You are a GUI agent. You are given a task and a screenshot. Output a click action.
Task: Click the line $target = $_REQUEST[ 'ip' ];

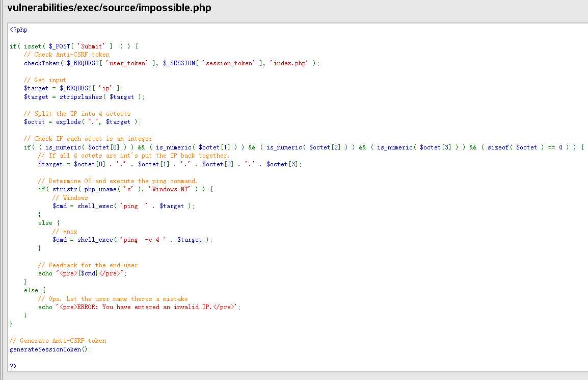[73, 88]
